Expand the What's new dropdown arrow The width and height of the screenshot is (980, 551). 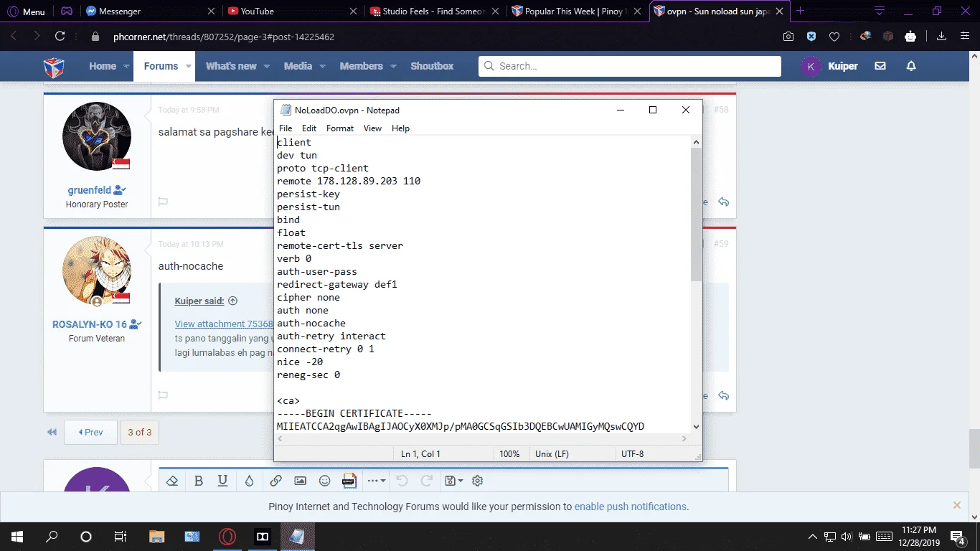click(267, 66)
